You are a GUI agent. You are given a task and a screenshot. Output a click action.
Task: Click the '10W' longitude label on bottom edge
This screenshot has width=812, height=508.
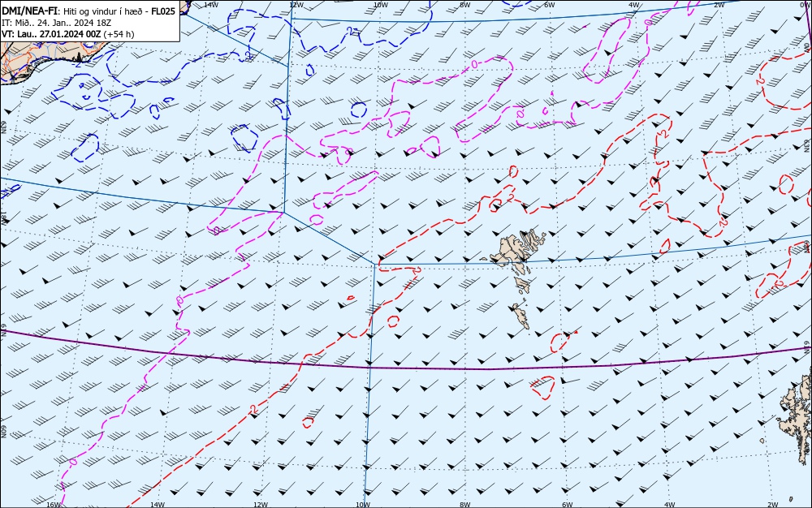[x=364, y=505]
